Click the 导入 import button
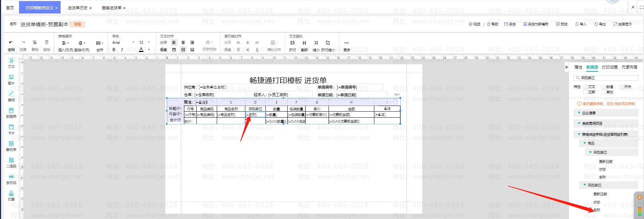Viewport: 644px width, 219px height. point(581,24)
